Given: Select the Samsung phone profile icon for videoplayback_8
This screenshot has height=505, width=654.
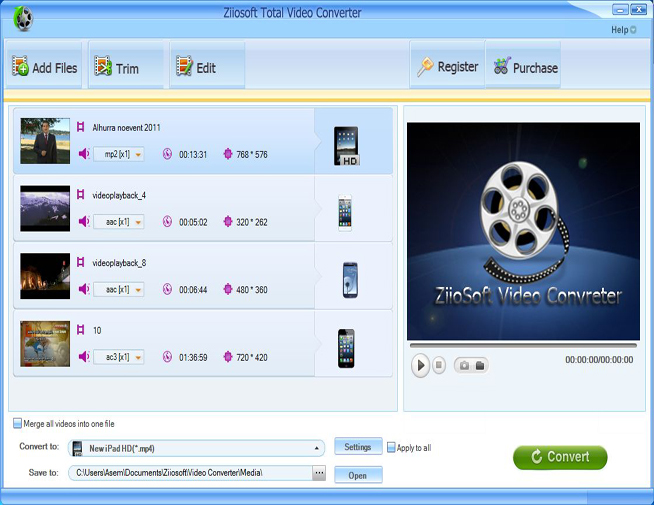Looking at the screenshot, I should tap(350, 280).
